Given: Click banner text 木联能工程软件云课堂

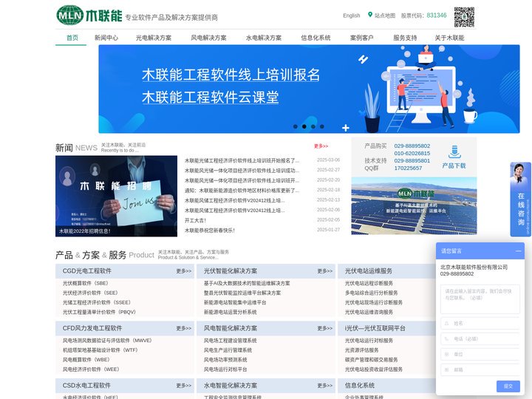Looking at the screenshot, I should [x=211, y=97].
